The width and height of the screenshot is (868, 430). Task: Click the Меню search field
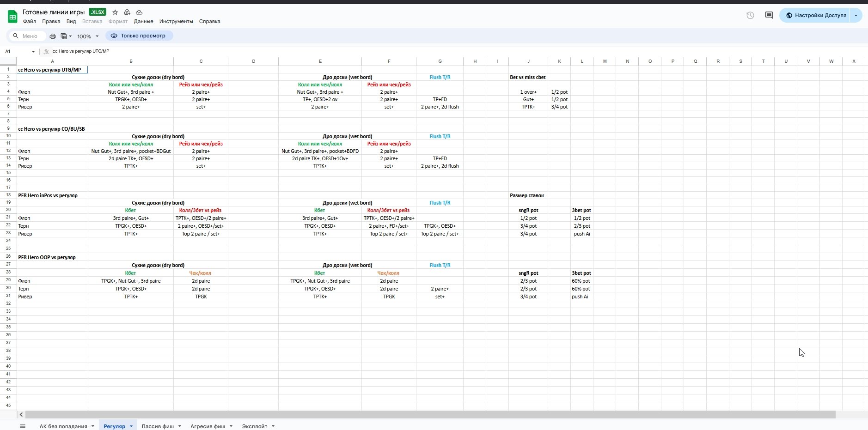point(28,36)
